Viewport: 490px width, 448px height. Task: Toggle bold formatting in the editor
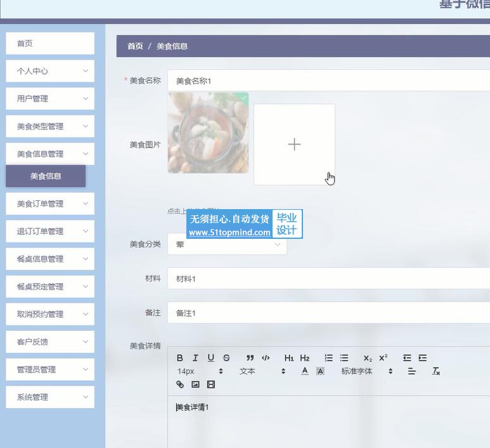(180, 358)
